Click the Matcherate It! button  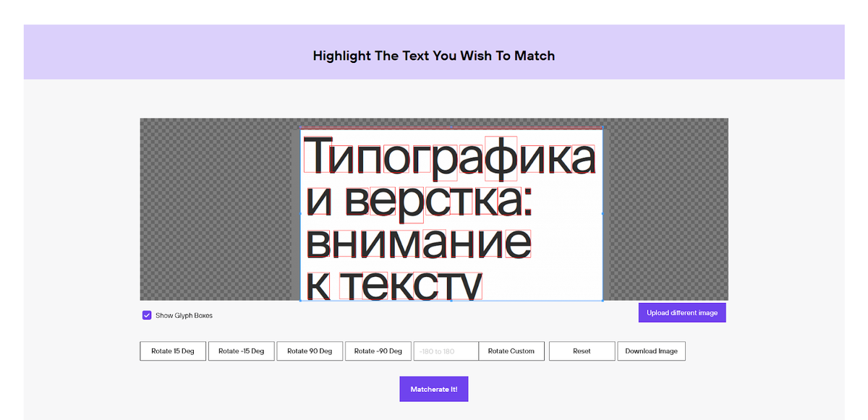pyautogui.click(x=434, y=389)
